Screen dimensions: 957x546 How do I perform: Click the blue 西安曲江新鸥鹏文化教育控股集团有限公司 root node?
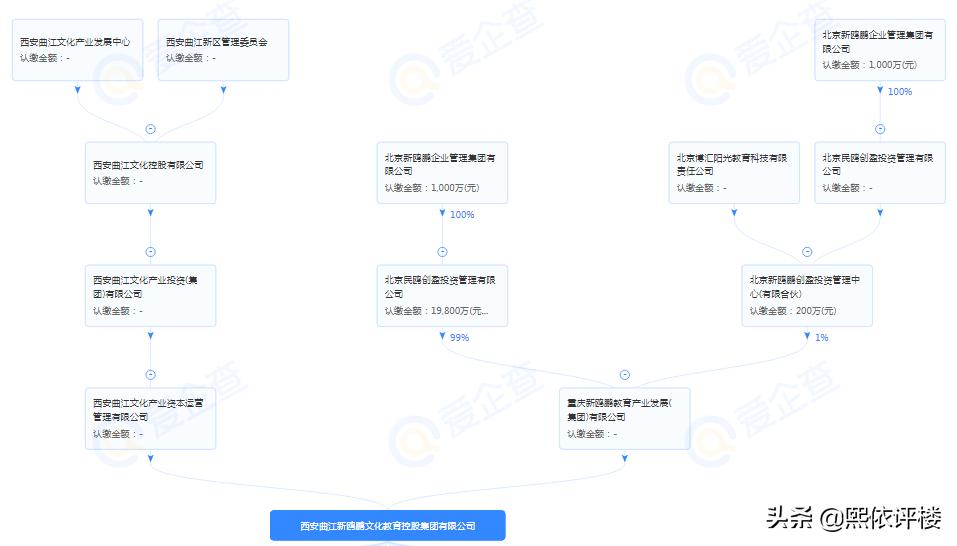pos(388,525)
